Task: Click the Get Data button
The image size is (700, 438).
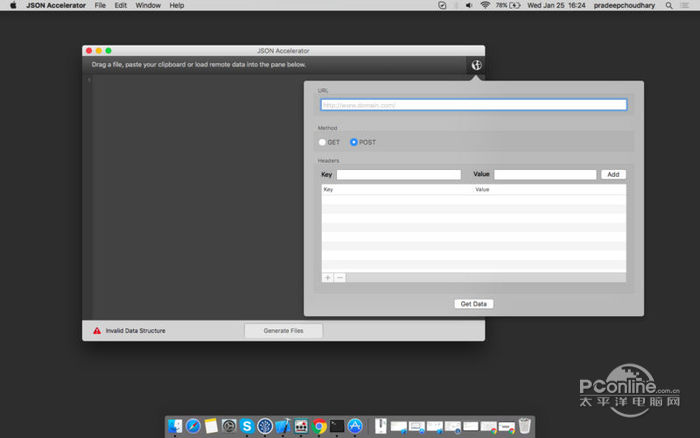Action: pos(474,304)
